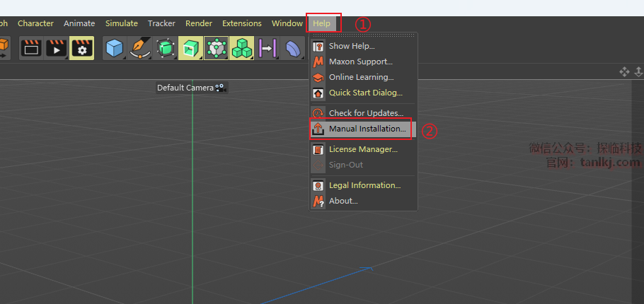Choose Manual Installation from Help menu
The width and height of the screenshot is (644, 304).
click(367, 129)
